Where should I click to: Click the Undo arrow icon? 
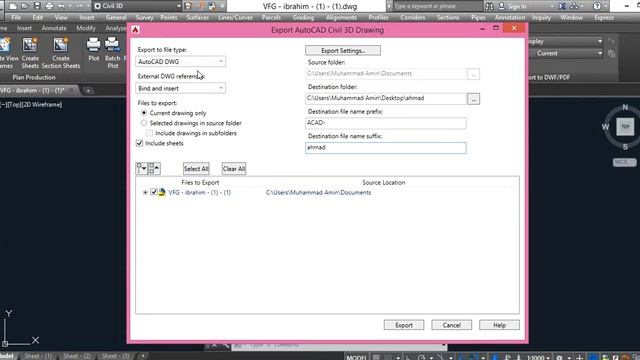pos(61,6)
